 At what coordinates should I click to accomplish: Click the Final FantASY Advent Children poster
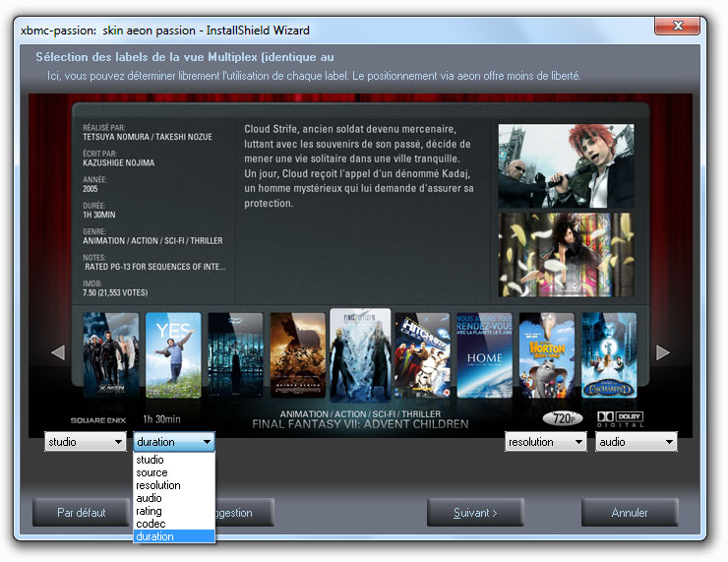coord(360,355)
